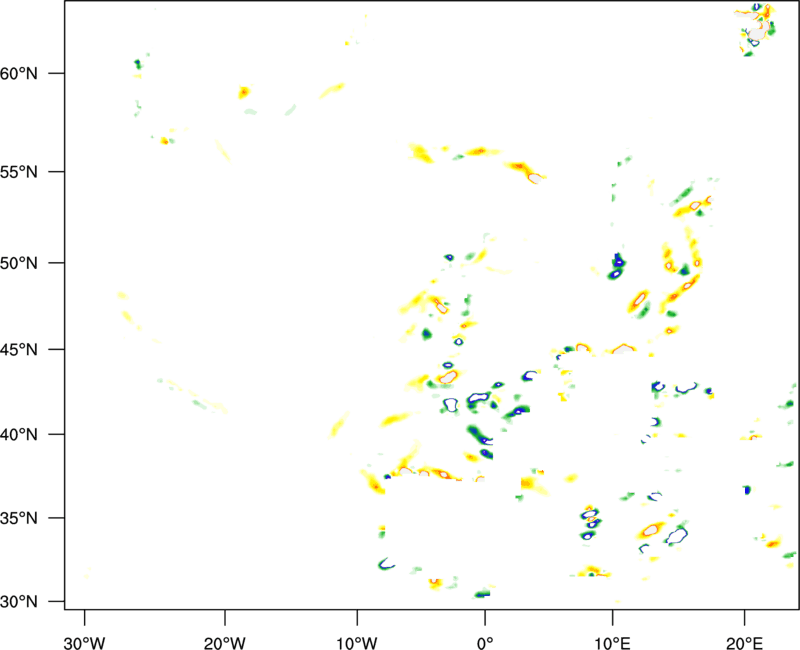The width and height of the screenshot is (800, 650).
Task: Click the 45°N latitude label
Action: [19, 349]
